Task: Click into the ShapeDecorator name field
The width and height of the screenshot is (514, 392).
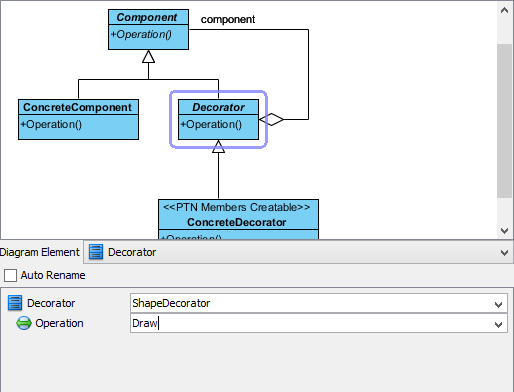Action: click(x=312, y=303)
